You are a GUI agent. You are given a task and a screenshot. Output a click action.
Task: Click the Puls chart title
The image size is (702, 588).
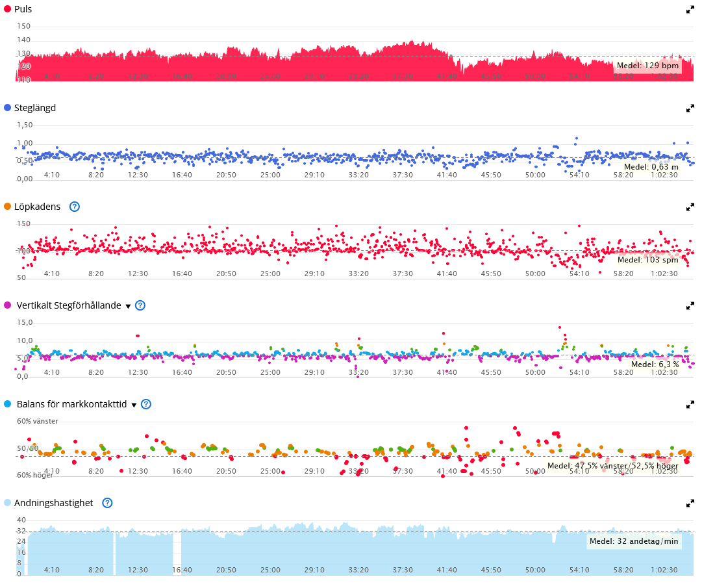pos(23,9)
